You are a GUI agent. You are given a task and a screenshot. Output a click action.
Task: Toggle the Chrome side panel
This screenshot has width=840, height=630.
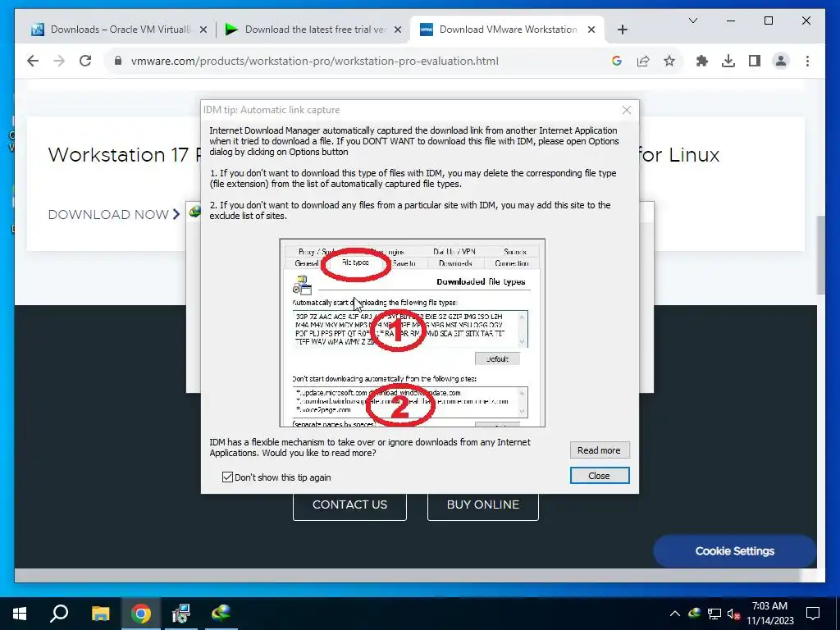[x=755, y=61]
